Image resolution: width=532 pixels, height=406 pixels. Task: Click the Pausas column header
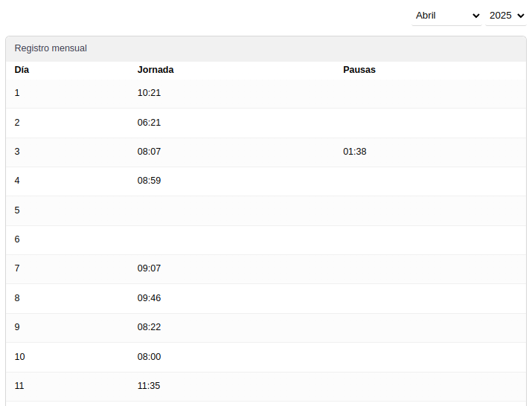point(359,70)
